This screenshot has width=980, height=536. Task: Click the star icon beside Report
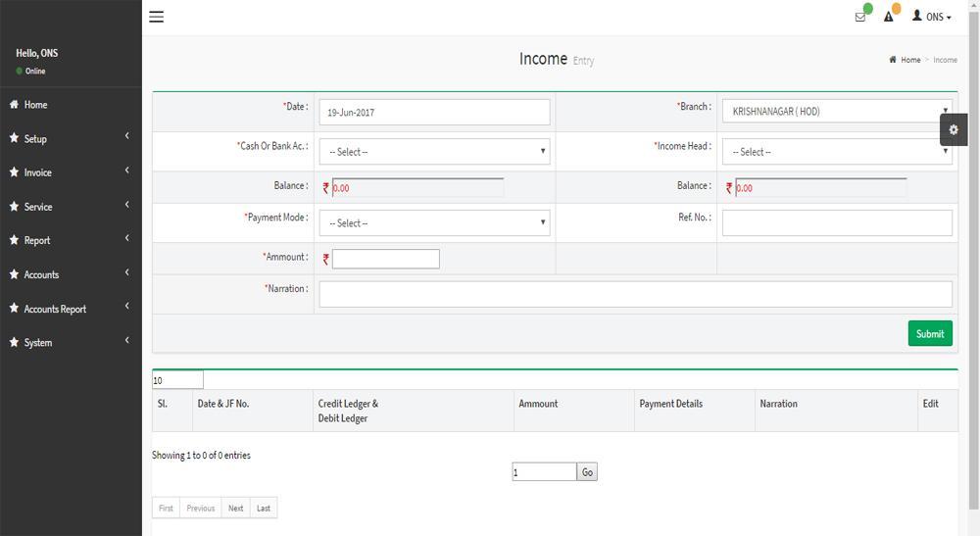click(14, 240)
